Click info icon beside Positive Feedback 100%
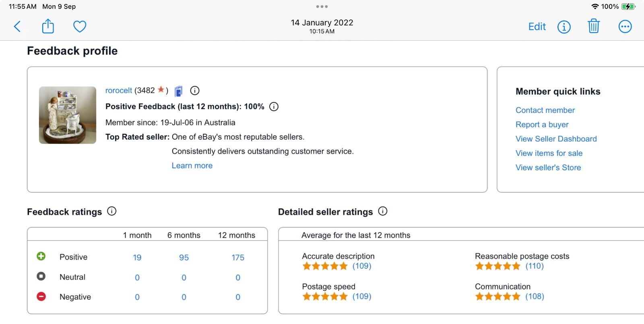 (x=274, y=107)
